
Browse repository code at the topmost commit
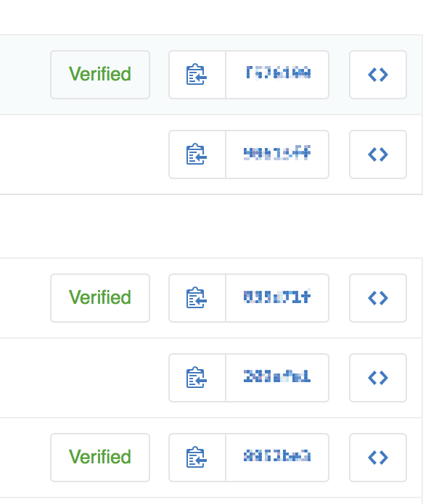point(378,75)
